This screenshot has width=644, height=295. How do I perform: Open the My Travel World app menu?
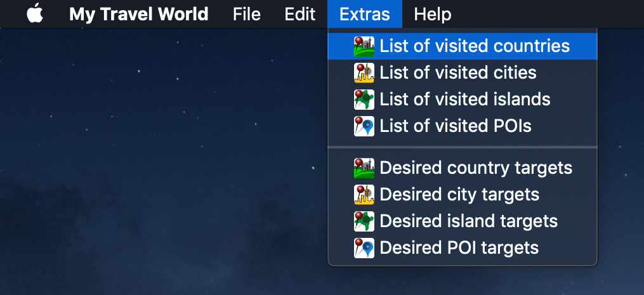click(139, 14)
